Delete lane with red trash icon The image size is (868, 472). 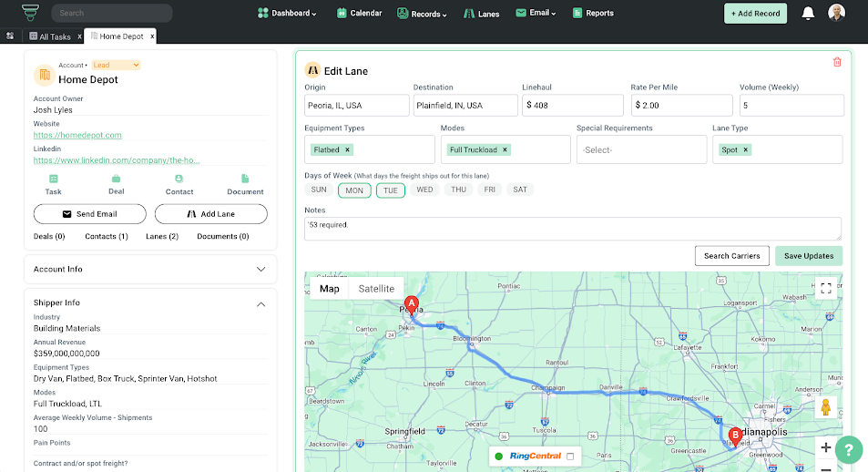tap(837, 62)
